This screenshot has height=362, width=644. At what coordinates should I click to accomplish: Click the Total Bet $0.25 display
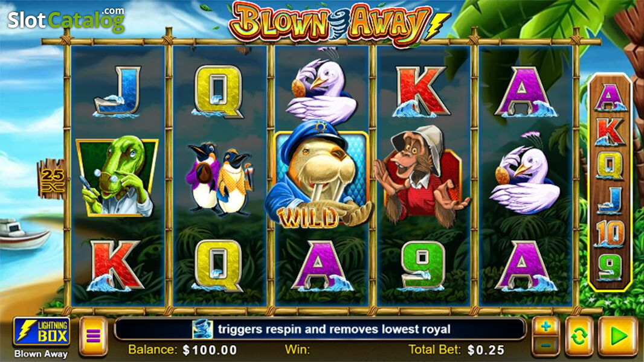[x=457, y=350]
